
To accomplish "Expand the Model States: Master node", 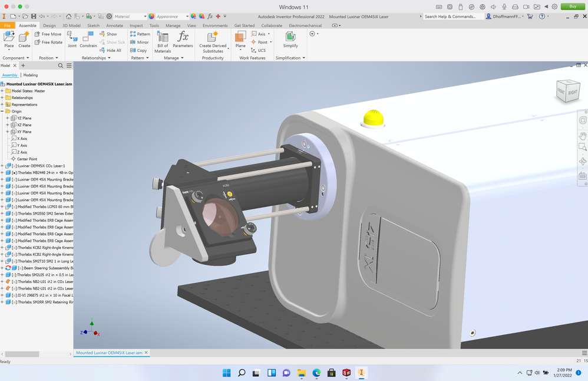I will tap(2, 91).
